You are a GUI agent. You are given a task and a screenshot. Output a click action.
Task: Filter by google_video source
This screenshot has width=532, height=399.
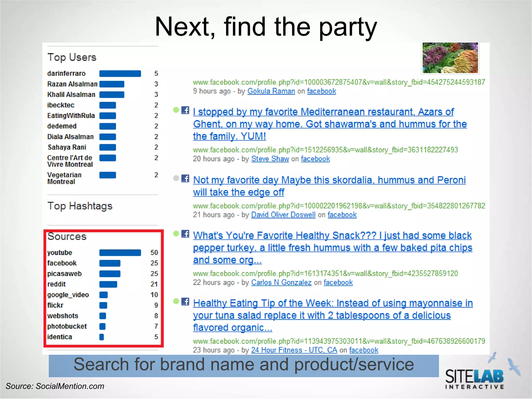68,295
